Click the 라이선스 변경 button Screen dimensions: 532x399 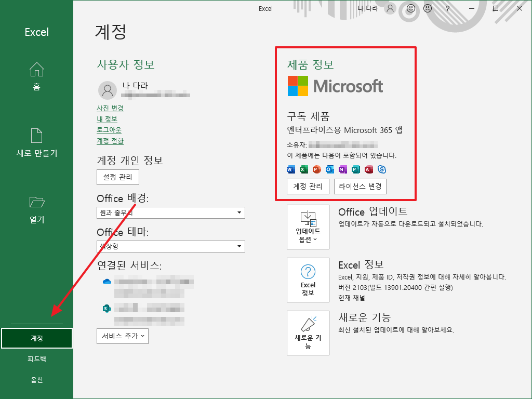click(x=360, y=187)
